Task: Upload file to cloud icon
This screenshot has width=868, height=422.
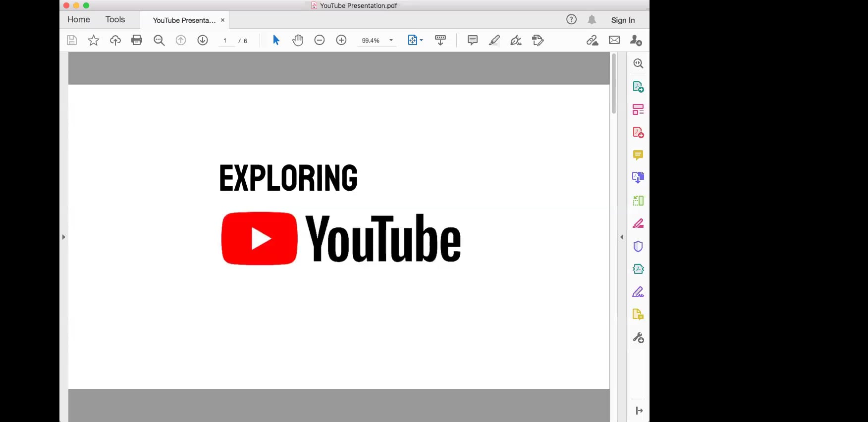Action: 115,40
